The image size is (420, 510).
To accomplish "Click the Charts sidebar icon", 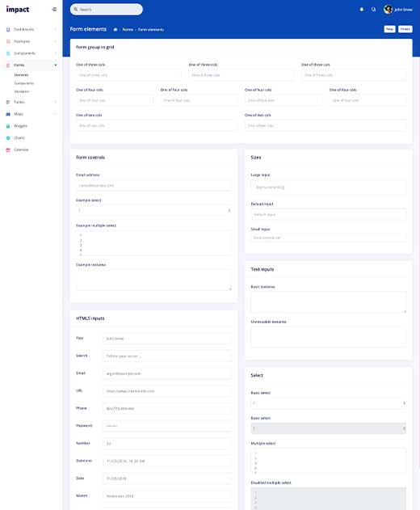I will coord(8,138).
